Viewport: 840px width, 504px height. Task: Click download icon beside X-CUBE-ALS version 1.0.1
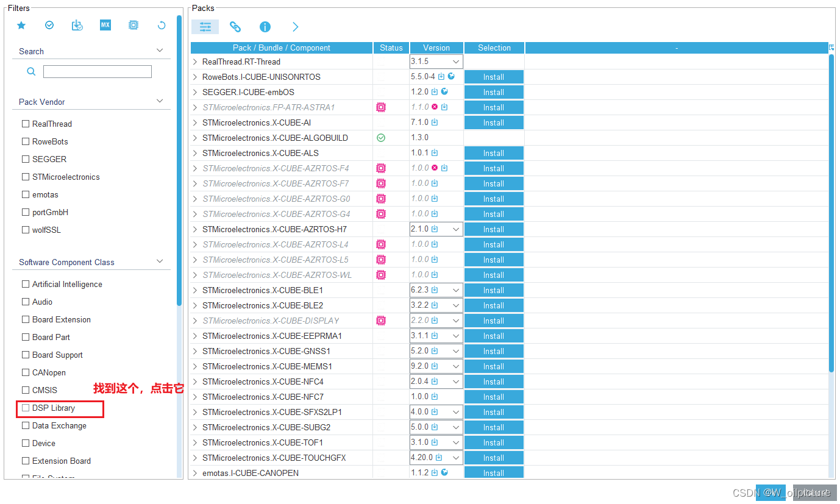(435, 152)
